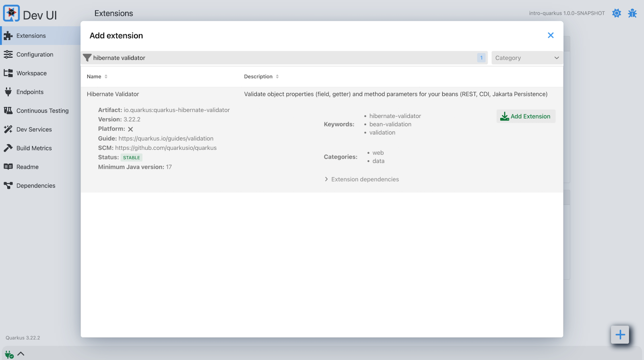
Task: Open the Build Metrics page
Action: point(40,148)
